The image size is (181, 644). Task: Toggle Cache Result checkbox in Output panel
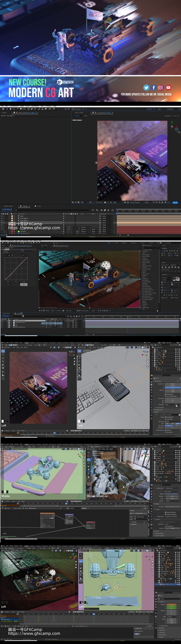pyautogui.click(x=166, y=419)
